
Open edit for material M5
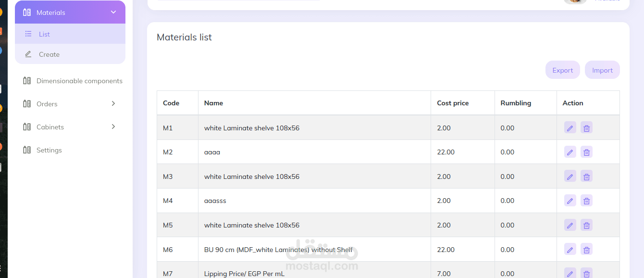coord(570,225)
